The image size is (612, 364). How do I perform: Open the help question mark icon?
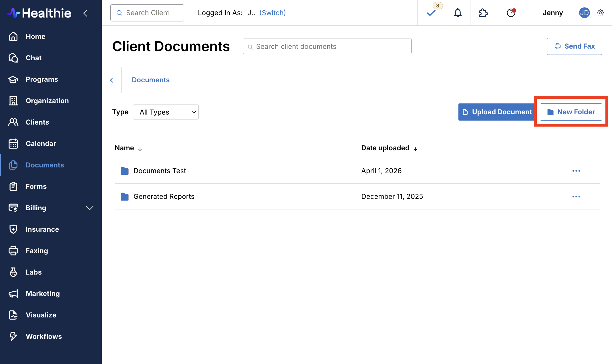511,13
